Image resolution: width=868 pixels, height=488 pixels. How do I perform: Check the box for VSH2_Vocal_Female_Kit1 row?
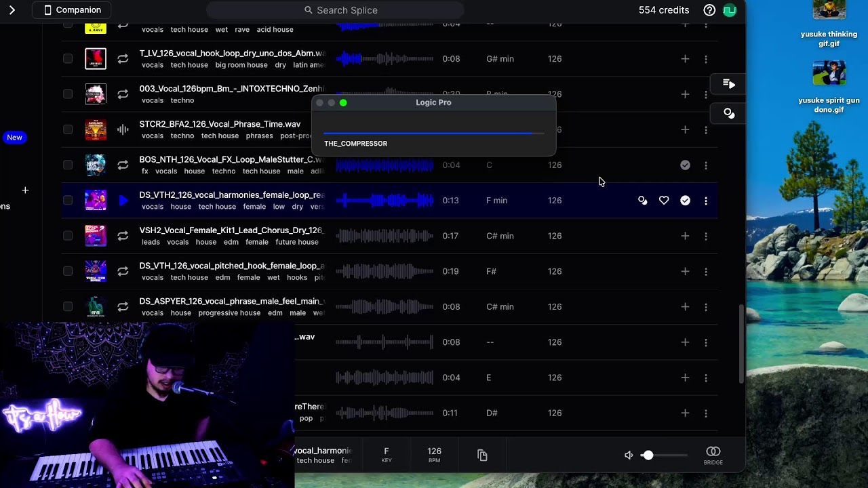pos(68,236)
